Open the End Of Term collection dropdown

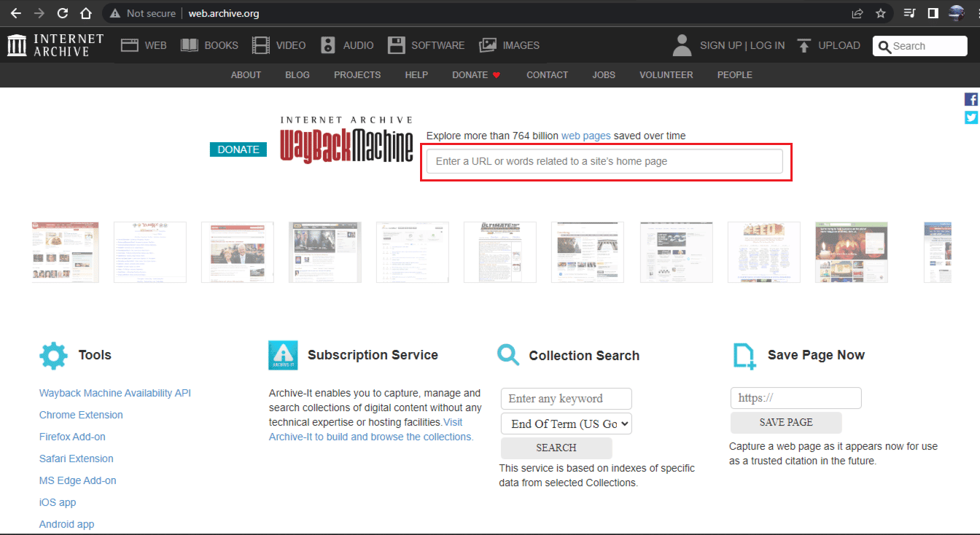(567, 423)
